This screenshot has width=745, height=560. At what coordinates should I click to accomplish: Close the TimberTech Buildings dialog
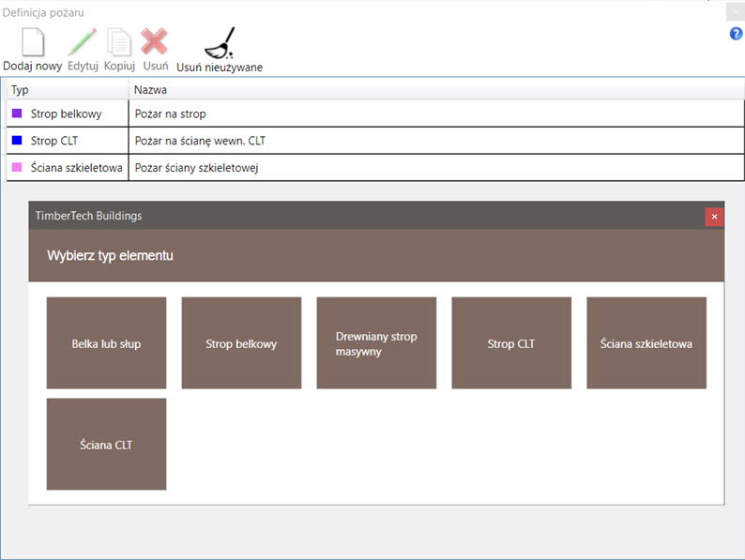[714, 217]
